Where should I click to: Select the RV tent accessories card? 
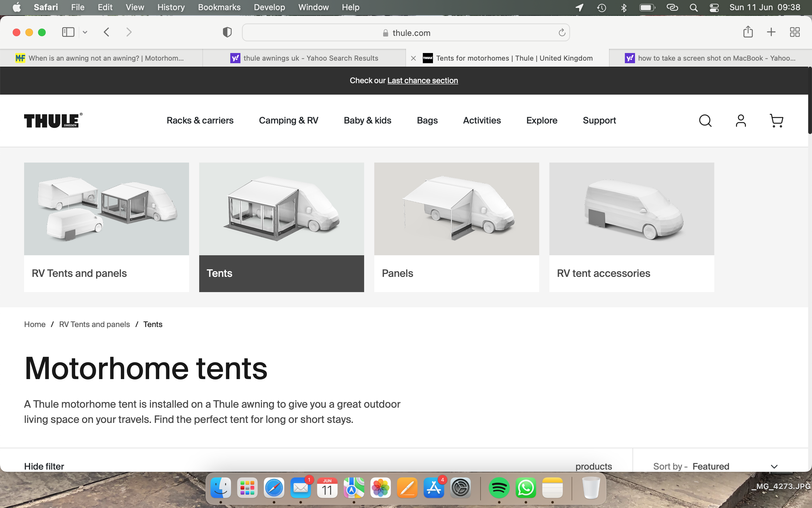click(x=632, y=227)
